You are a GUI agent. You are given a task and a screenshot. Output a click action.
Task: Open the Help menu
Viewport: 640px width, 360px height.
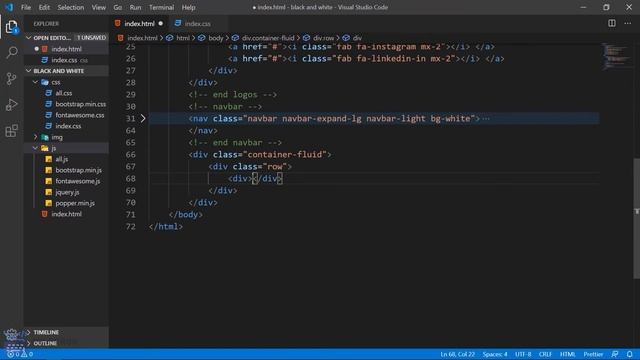188,7
